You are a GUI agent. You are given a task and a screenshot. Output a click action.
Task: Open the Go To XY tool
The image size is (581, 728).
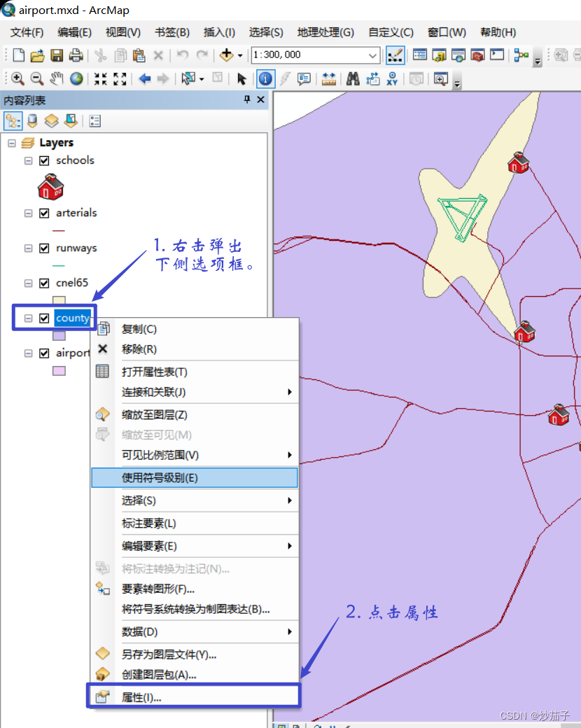click(392, 78)
